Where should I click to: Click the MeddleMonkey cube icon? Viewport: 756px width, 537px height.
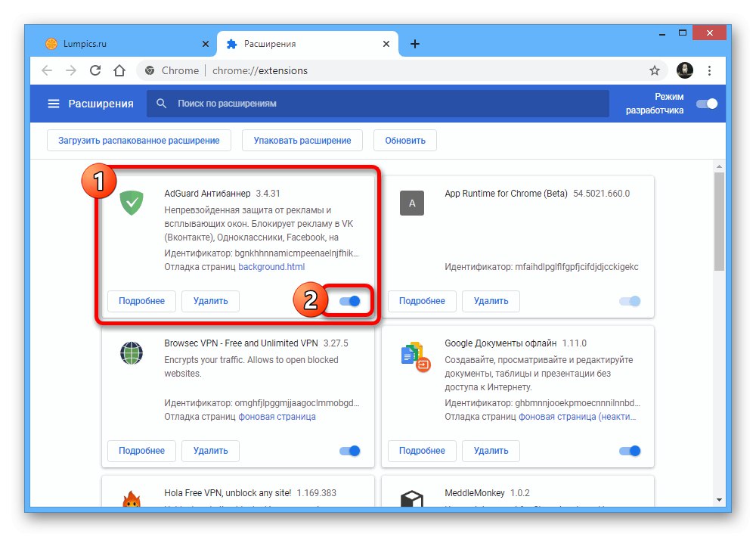pyautogui.click(x=412, y=498)
